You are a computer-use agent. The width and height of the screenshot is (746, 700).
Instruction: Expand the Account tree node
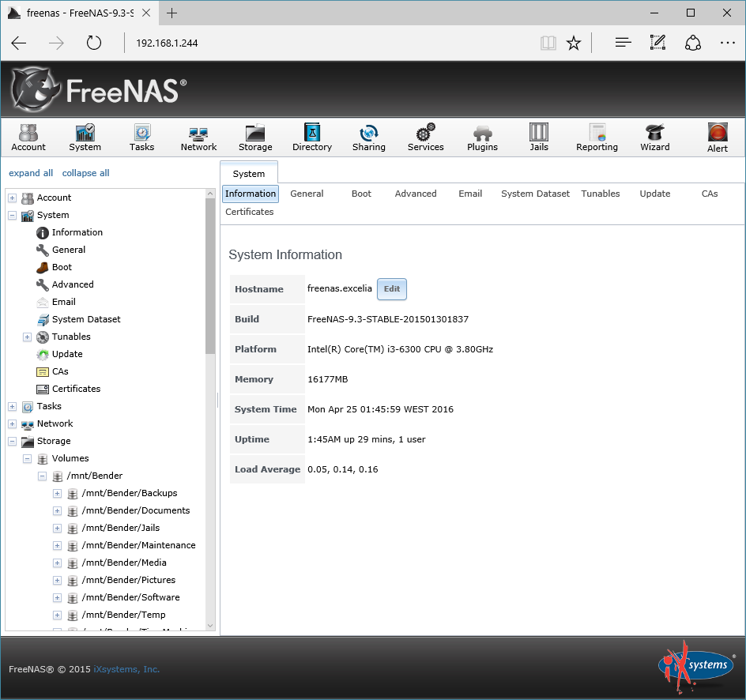click(13, 198)
